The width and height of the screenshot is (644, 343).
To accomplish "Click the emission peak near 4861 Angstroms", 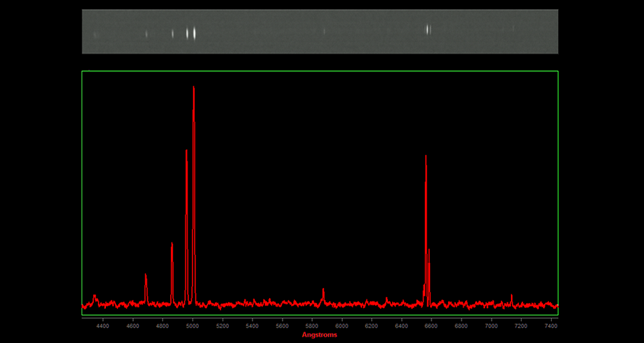I will [x=172, y=245].
